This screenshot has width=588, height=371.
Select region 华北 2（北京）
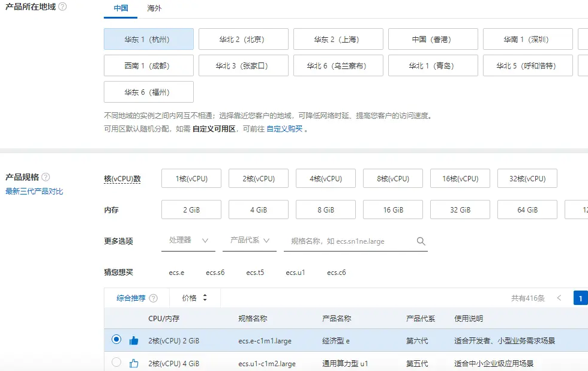click(x=244, y=39)
